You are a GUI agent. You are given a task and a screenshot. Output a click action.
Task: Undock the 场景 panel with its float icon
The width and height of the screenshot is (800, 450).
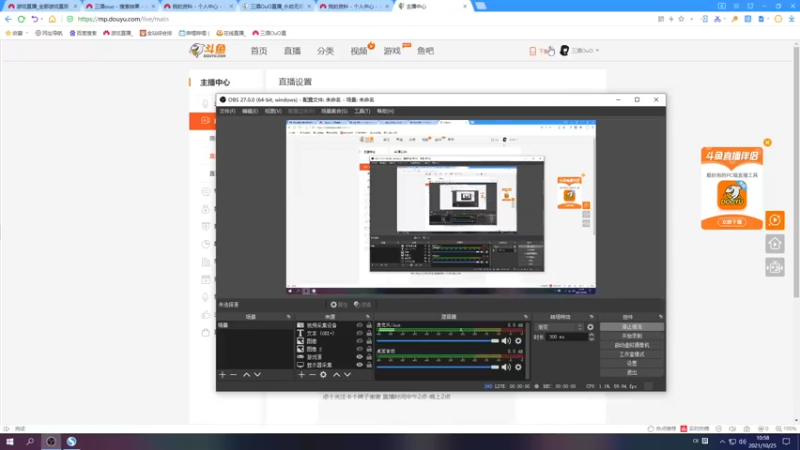point(288,317)
